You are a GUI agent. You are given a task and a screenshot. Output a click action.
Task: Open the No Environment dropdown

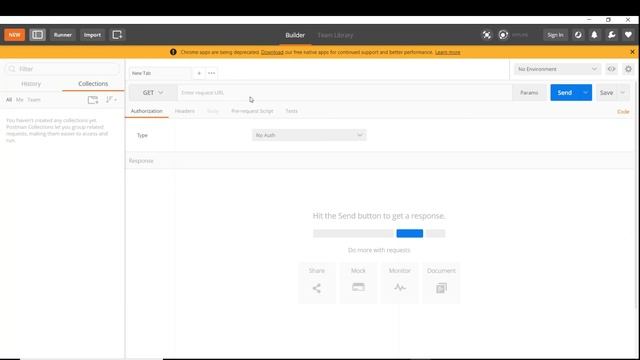[557, 69]
